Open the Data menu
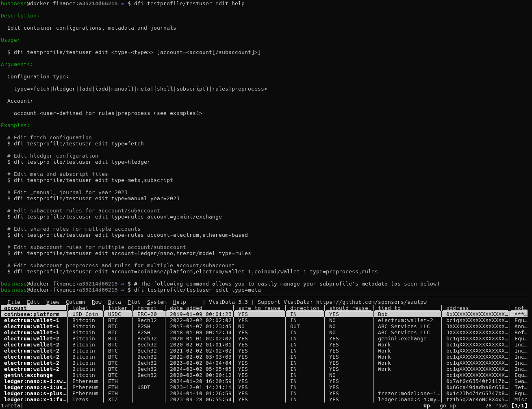Screen dimensions: 532x409 tap(114, 302)
